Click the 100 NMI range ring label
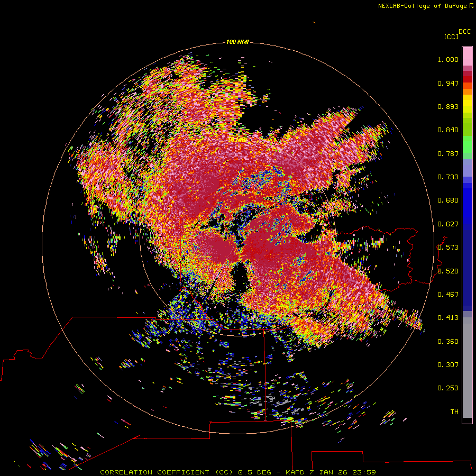This screenshot has height=476, width=476. [x=237, y=42]
